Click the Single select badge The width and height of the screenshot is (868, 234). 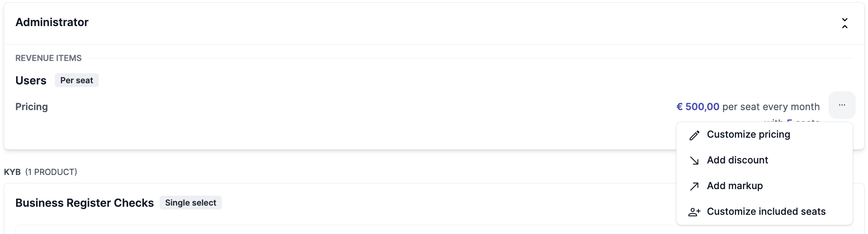pyautogui.click(x=191, y=203)
